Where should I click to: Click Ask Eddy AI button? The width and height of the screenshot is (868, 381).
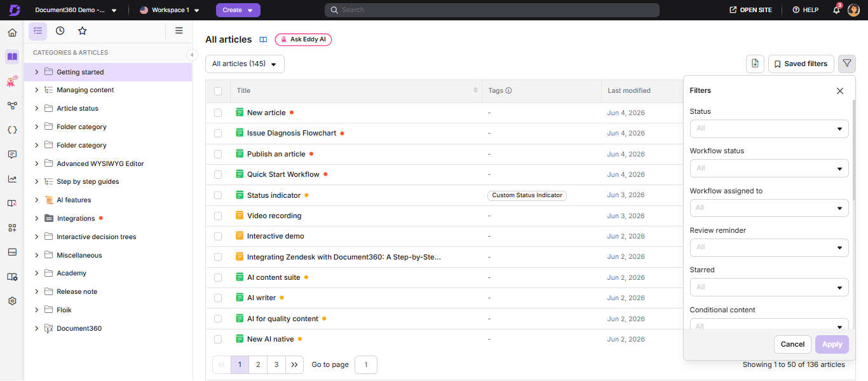(303, 39)
